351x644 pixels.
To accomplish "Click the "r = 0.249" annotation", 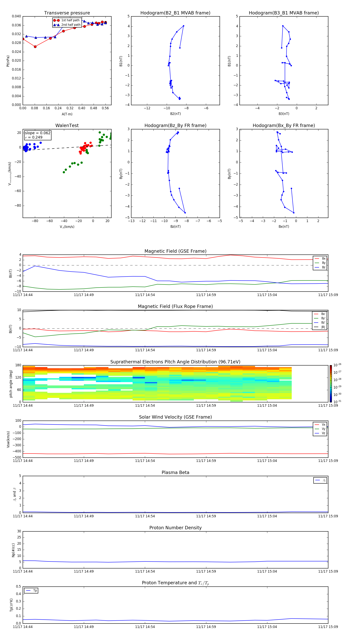I will (34, 137).
